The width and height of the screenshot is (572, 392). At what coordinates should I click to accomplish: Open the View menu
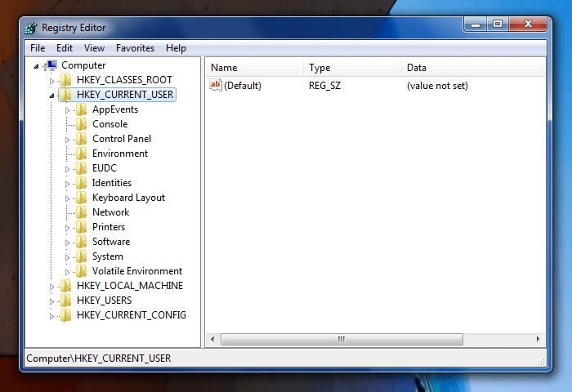[x=94, y=48]
